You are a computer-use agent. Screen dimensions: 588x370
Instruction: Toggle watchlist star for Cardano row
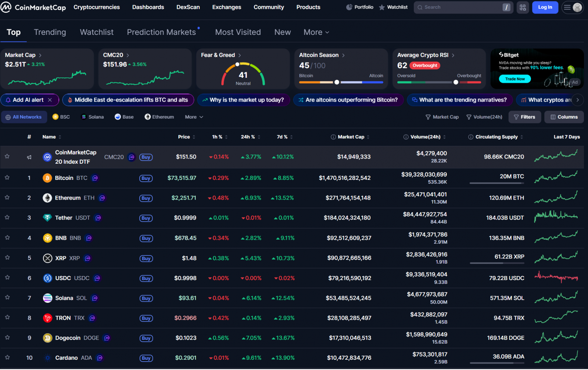[7, 358]
